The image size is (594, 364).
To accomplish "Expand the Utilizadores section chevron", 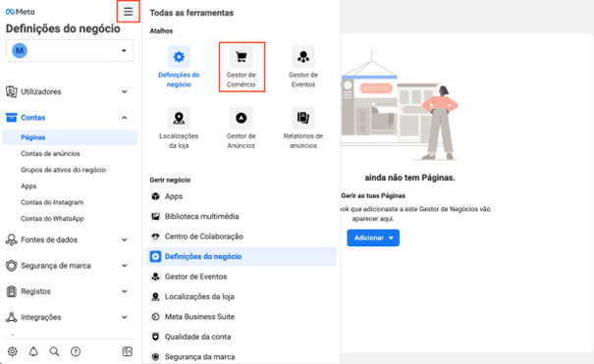I will click(x=125, y=91).
